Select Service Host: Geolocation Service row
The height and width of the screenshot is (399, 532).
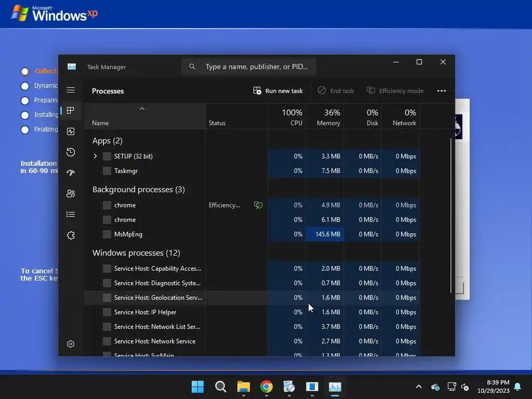pos(252,298)
